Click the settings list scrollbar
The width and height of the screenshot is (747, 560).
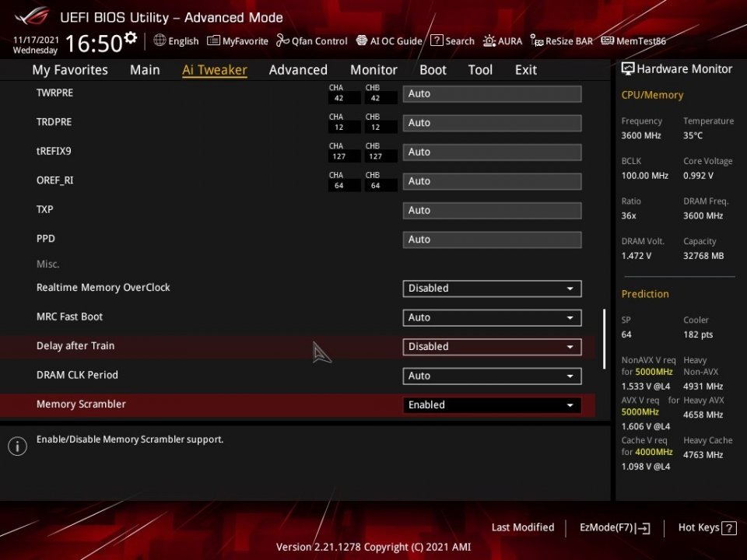604,339
